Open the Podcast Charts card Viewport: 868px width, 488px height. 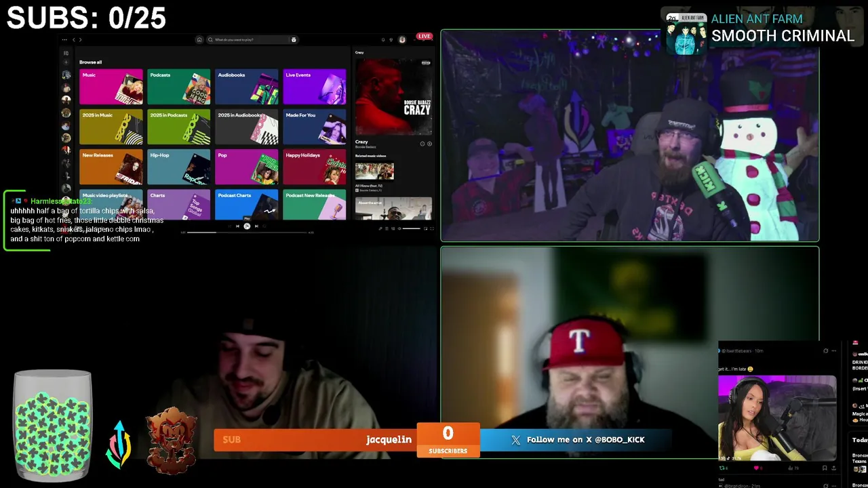[x=247, y=205]
